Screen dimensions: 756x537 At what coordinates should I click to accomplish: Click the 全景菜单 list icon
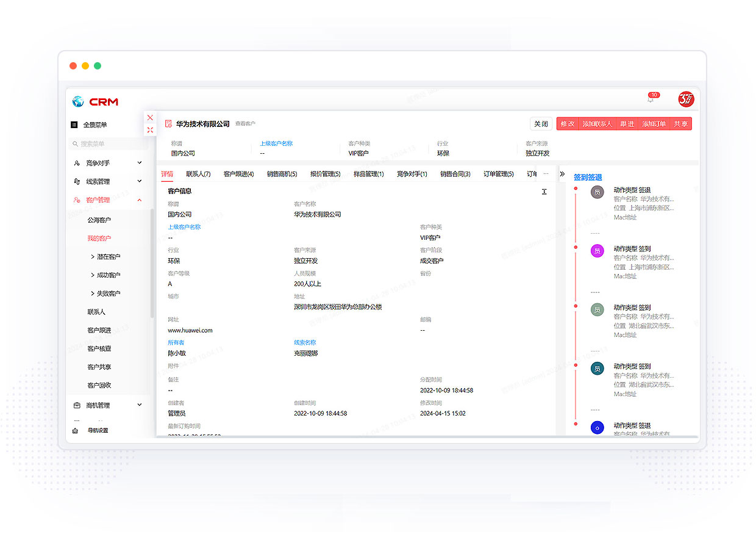[x=74, y=124]
